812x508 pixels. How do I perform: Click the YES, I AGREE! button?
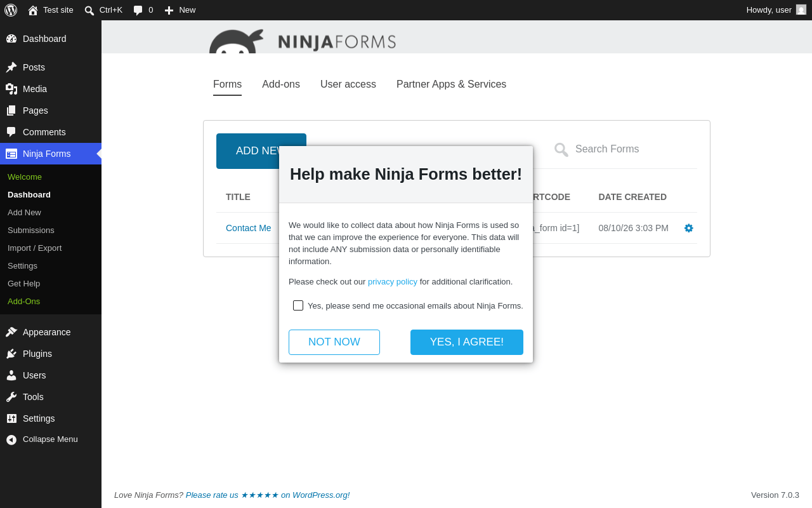pos(467,342)
